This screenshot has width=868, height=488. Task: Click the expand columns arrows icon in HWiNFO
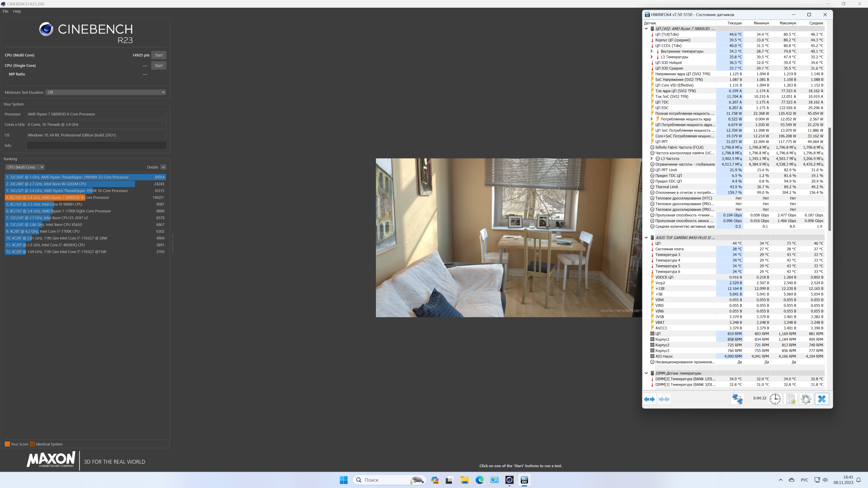pos(649,399)
